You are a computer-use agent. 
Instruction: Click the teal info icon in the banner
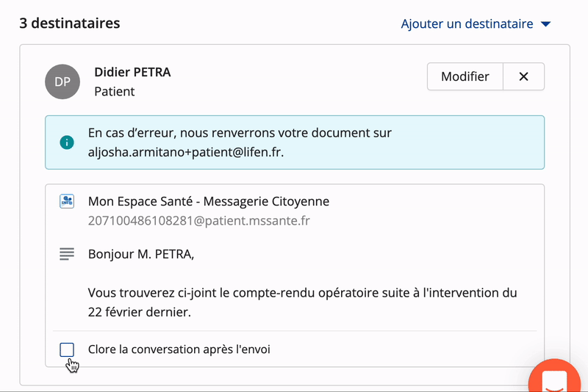[x=67, y=142]
